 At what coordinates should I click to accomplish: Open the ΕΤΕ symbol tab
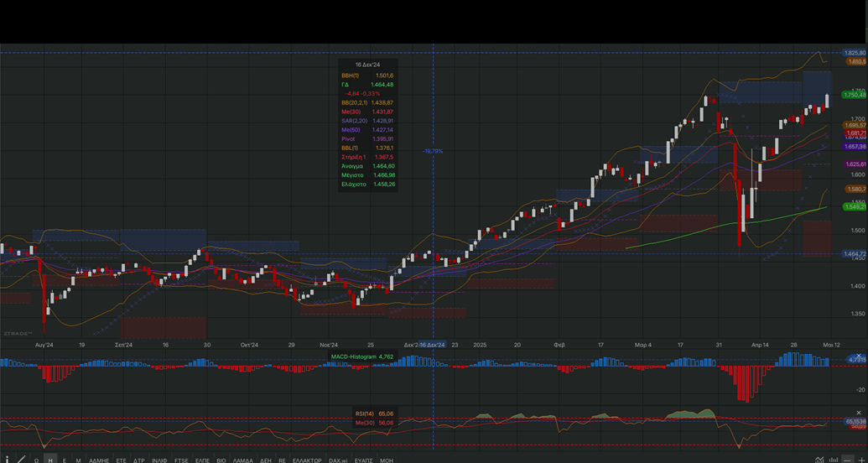tap(122, 460)
